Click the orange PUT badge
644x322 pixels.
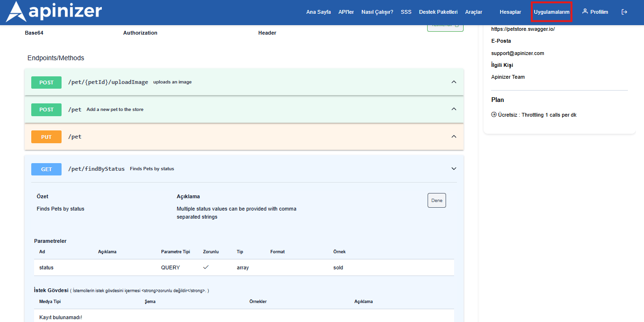(x=46, y=137)
